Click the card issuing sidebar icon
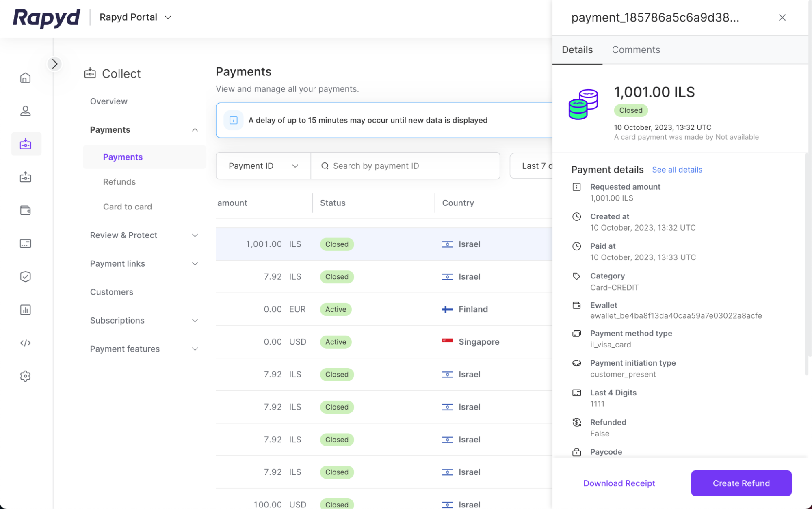This screenshot has height=509, width=812. [25, 244]
